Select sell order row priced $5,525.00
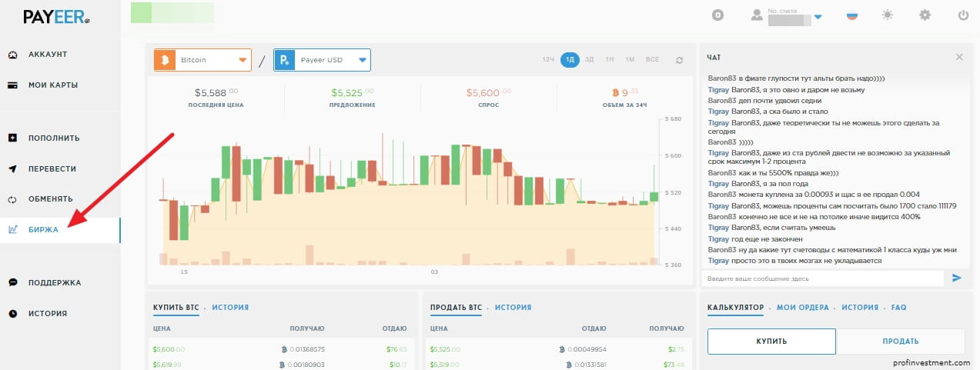Viewport: 980px width, 370px height. tap(557, 349)
